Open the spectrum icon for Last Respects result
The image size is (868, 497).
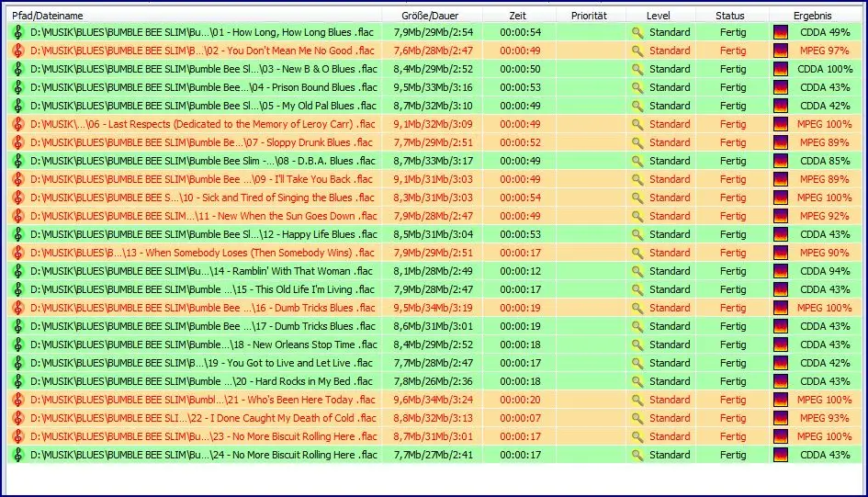(x=781, y=124)
